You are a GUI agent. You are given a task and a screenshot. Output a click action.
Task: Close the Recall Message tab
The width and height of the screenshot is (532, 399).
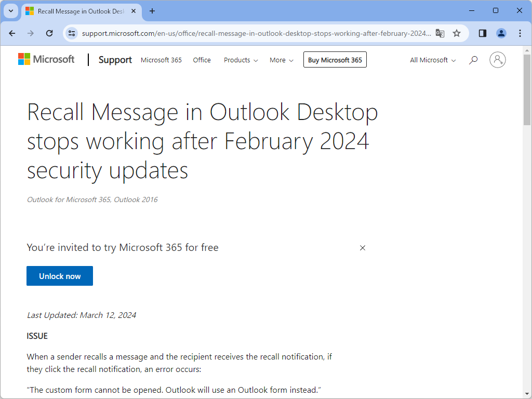[134, 11]
